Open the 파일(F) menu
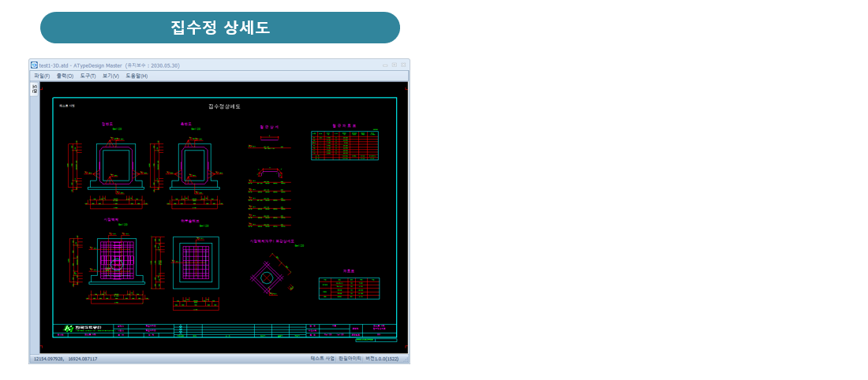868x380 pixels. pyautogui.click(x=42, y=76)
